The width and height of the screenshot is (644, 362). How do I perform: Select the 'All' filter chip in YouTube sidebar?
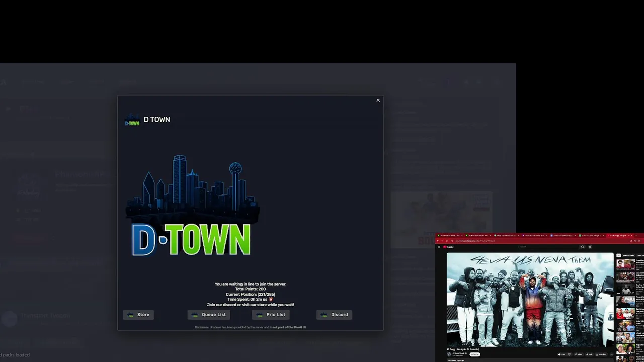pos(618,255)
